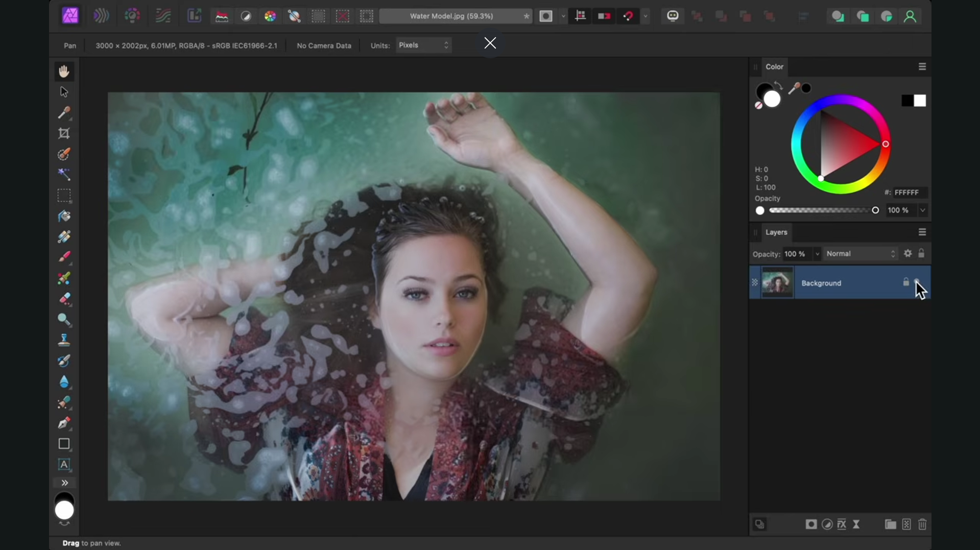980x550 pixels.
Task: Switch to the Export Persona
Action: pyautogui.click(x=194, y=16)
